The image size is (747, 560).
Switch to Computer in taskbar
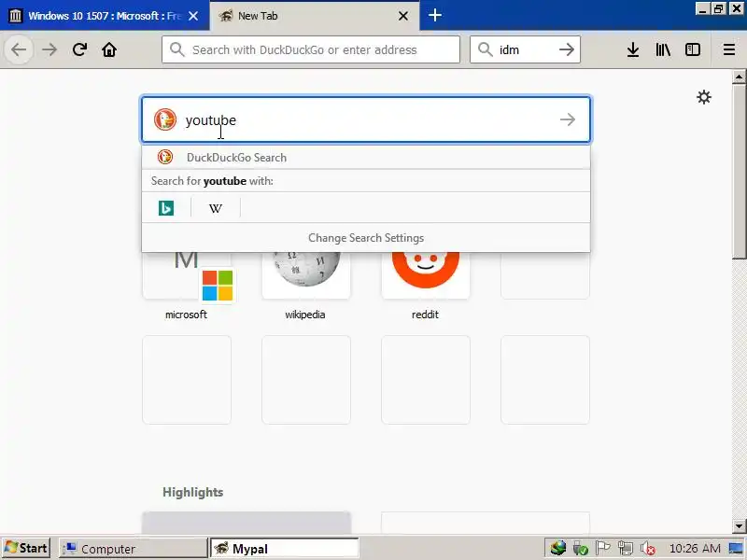[x=133, y=549]
